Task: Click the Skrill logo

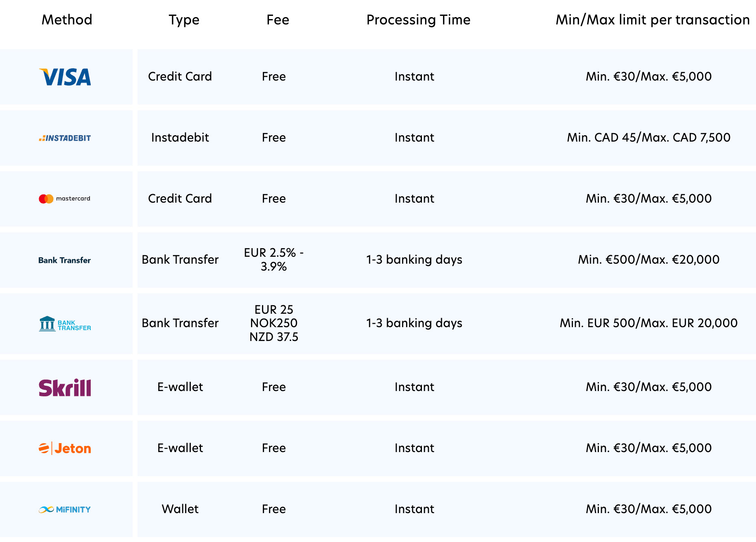Action: click(65, 387)
